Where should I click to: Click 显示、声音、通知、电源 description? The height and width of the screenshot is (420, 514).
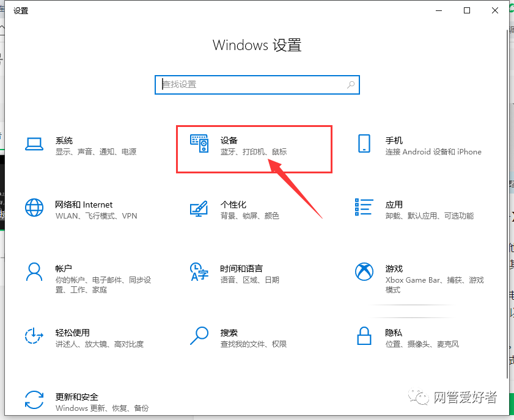click(x=96, y=151)
